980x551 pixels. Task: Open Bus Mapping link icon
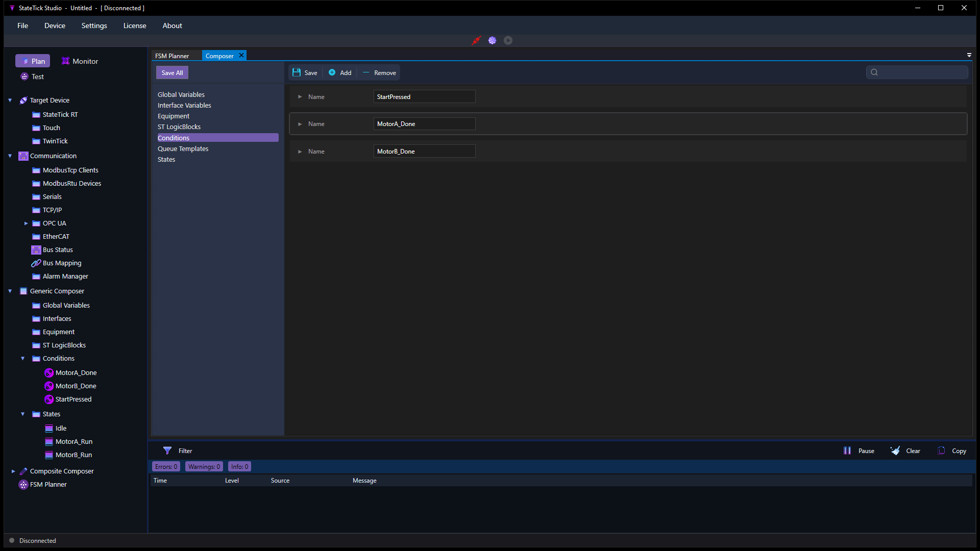coord(36,263)
